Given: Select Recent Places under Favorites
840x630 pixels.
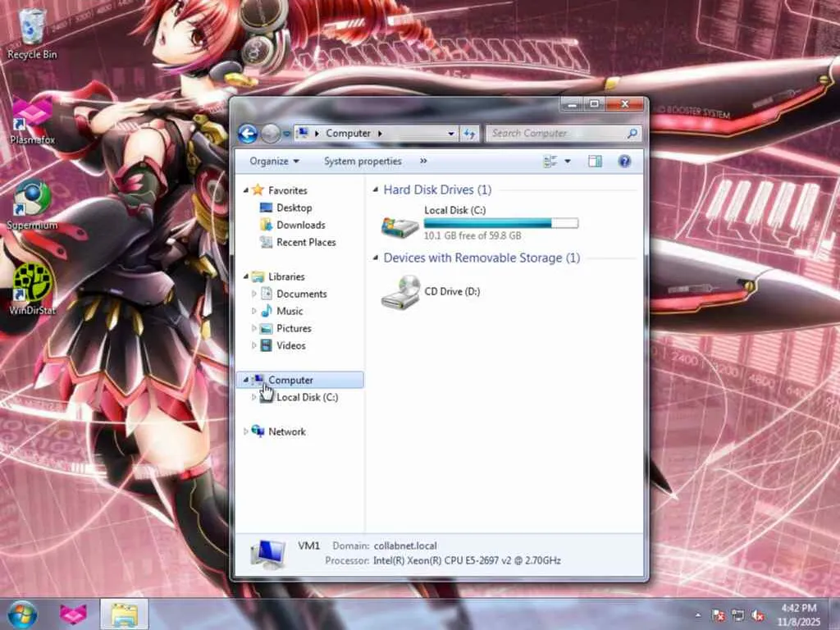Looking at the screenshot, I should 306,242.
